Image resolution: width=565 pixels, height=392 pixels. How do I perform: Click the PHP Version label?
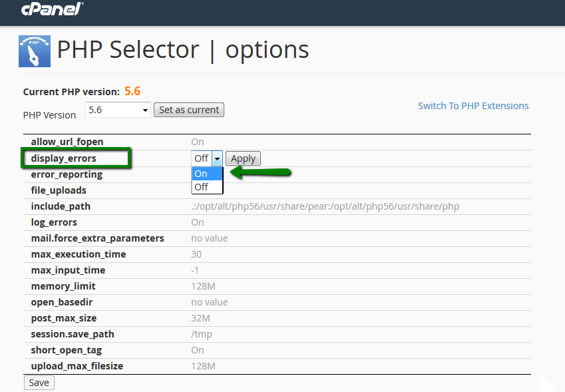tap(49, 115)
